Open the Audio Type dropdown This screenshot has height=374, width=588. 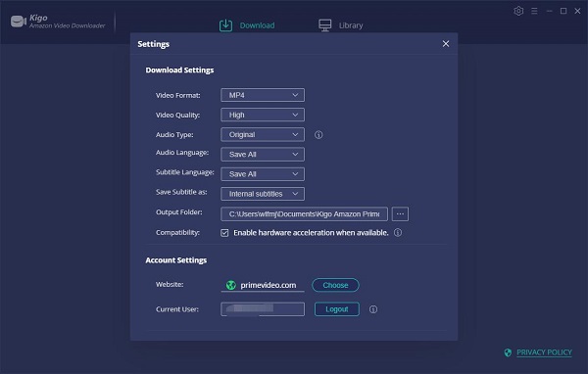click(263, 135)
